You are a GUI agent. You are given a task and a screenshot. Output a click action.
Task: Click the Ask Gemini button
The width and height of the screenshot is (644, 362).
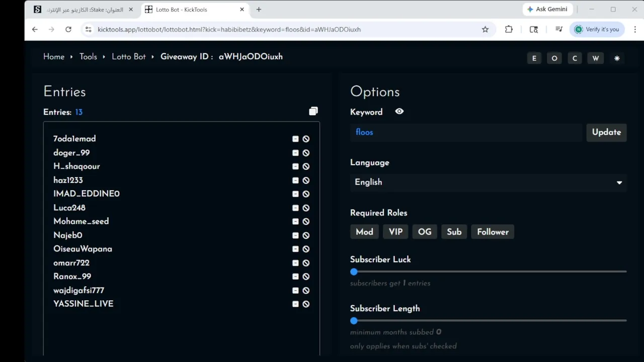tap(547, 10)
